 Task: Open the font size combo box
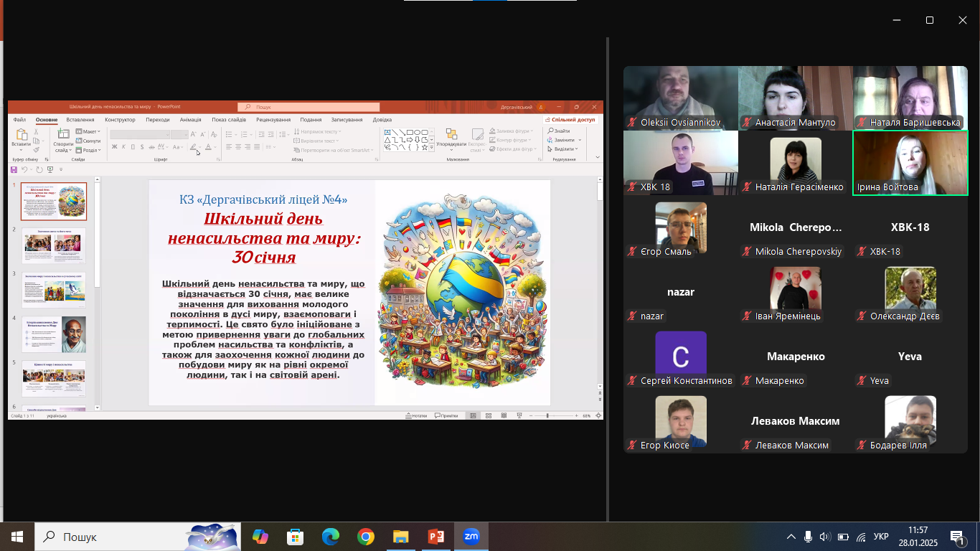tap(179, 134)
